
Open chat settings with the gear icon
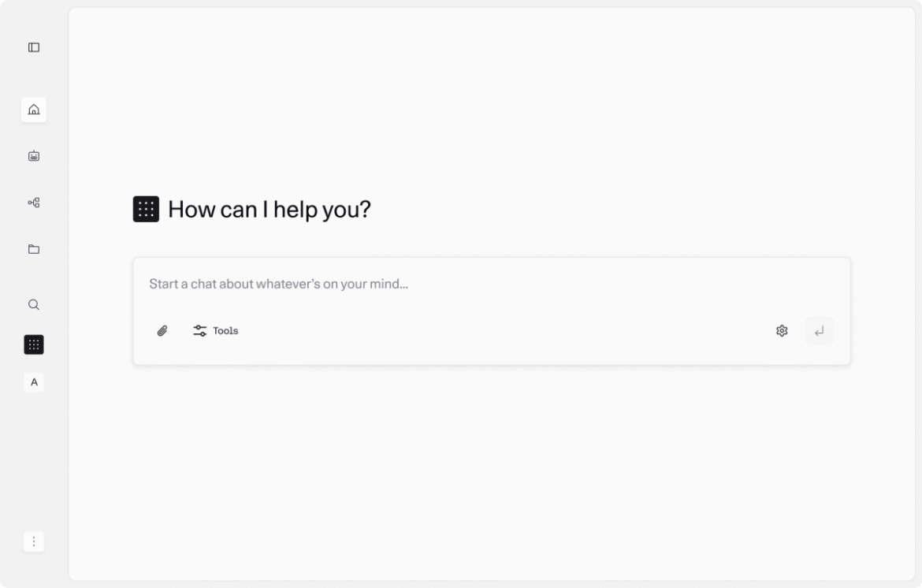(782, 330)
